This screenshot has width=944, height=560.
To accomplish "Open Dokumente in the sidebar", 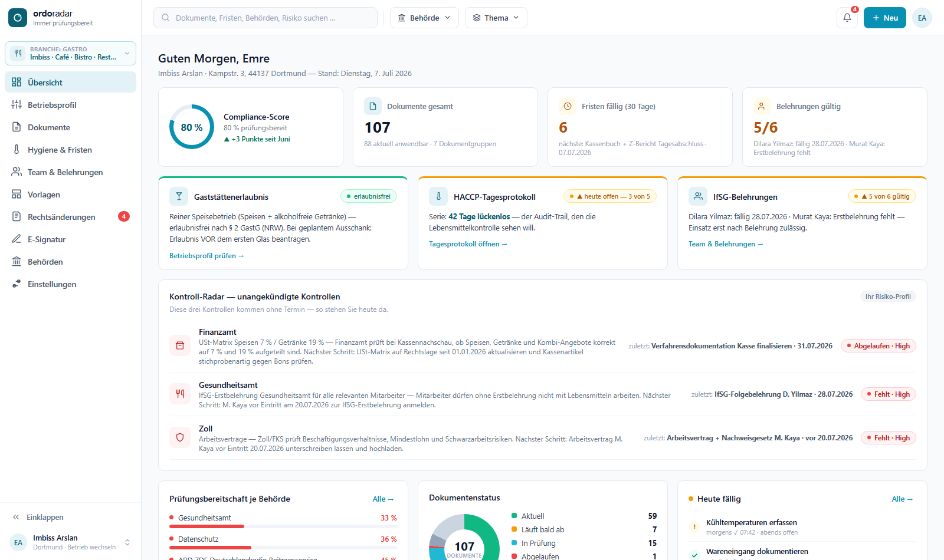I will point(70,127).
